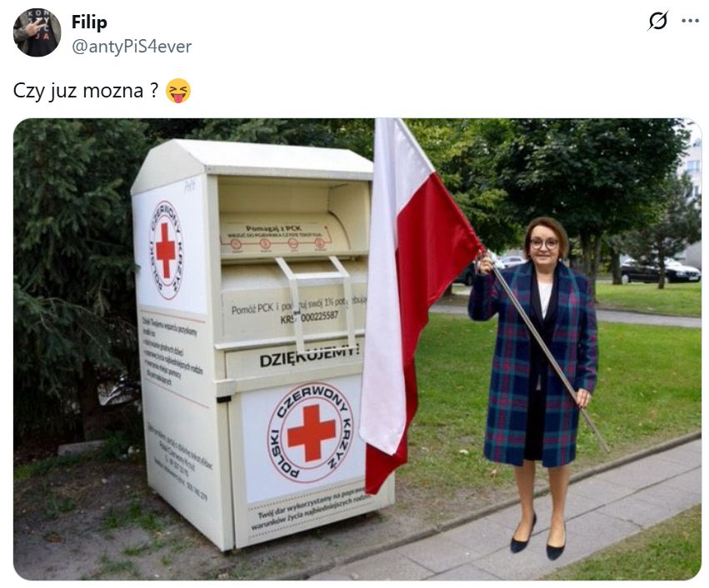Click the tweet text 'Czy juz mozna ?'
Image resolution: width=709 pixels, height=588 pixels.
click(86, 91)
